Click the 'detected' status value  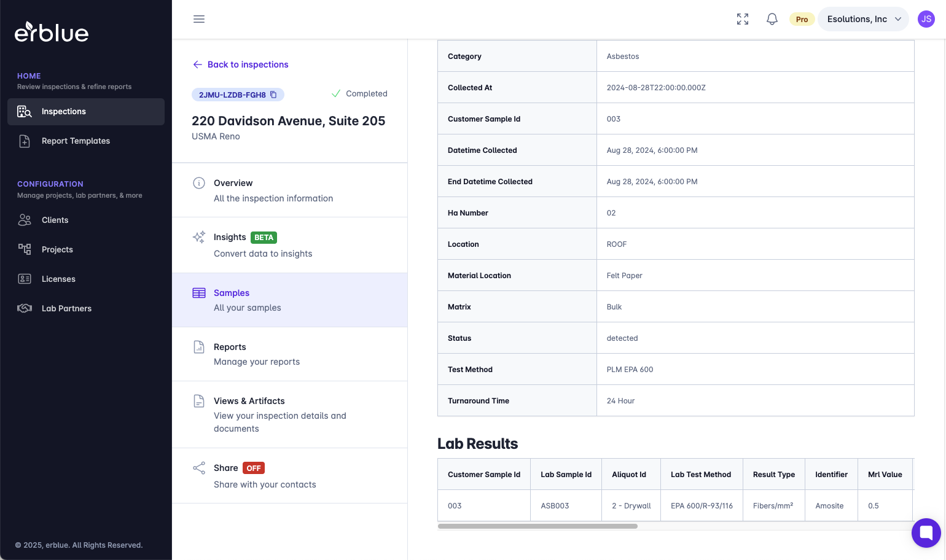[x=622, y=338]
